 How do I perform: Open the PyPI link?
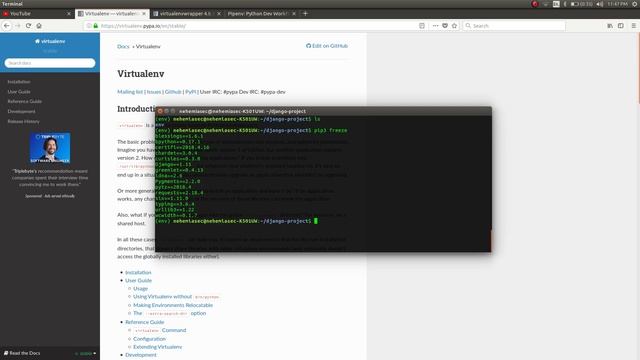[191, 92]
